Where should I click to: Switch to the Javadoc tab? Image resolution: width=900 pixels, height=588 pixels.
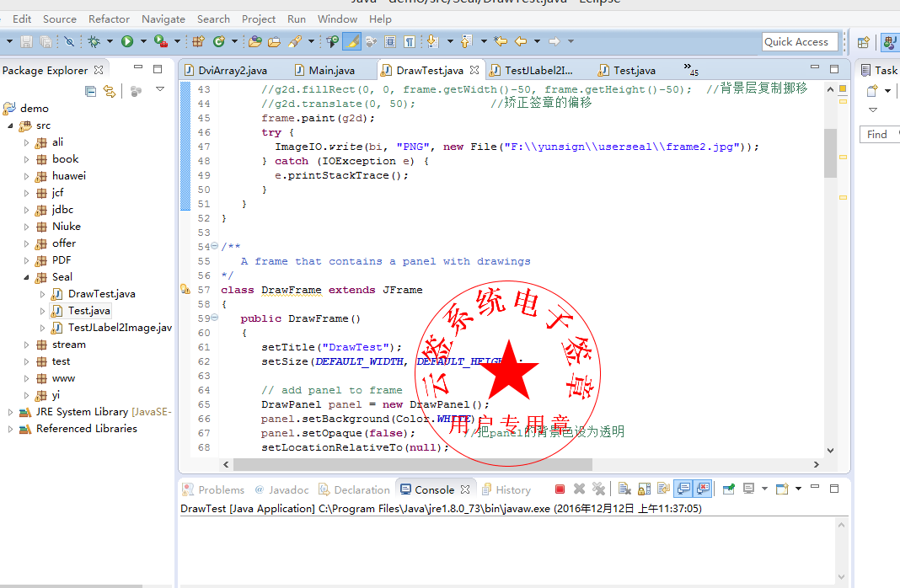[281, 490]
